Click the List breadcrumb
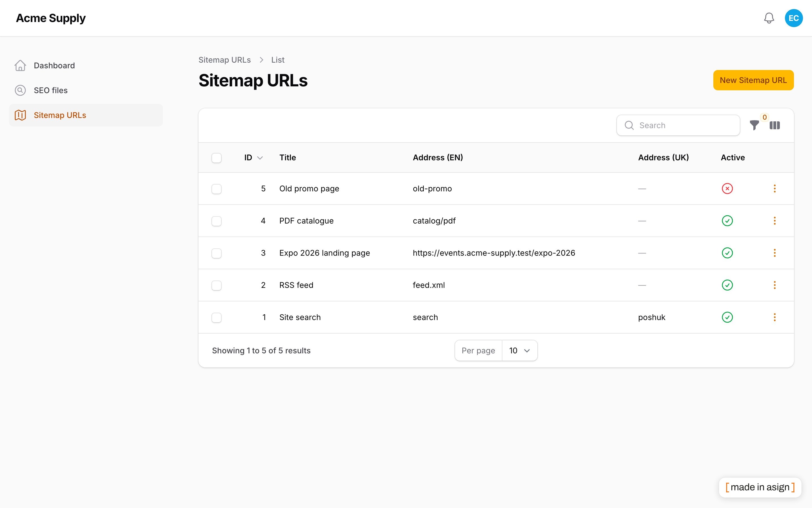 pyautogui.click(x=277, y=60)
